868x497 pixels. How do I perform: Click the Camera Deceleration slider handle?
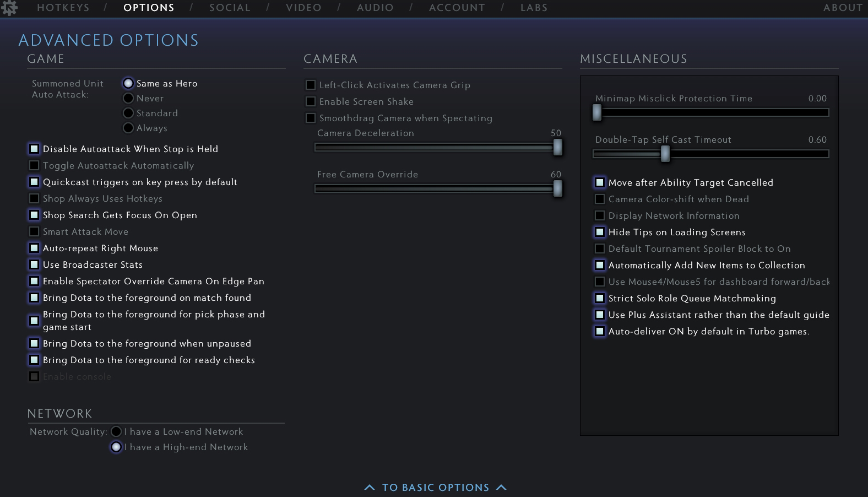(558, 147)
